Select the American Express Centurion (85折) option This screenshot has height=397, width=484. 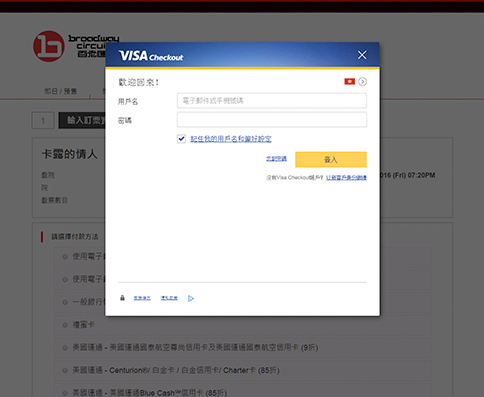65,370
